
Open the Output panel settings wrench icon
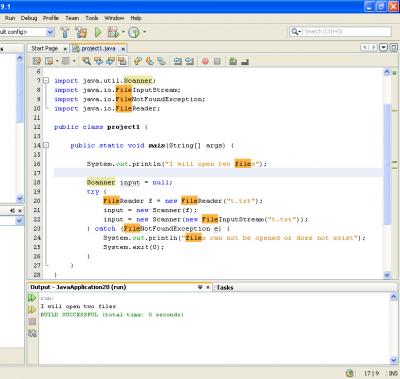(32, 333)
